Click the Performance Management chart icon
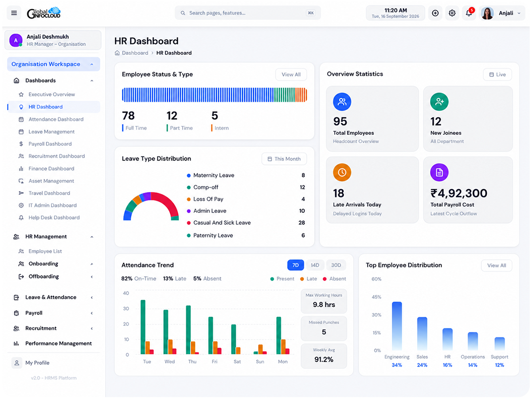This screenshot has width=532, height=399. click(x=16, y=344)
